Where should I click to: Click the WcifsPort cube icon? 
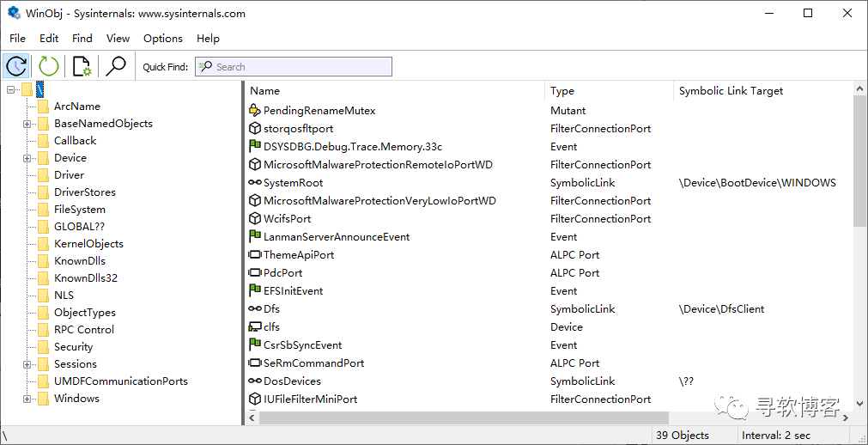254,218
